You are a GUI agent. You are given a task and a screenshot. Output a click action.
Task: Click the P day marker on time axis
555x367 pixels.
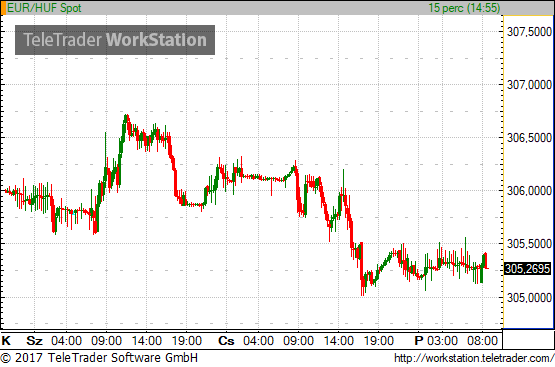tap(419, 341)
